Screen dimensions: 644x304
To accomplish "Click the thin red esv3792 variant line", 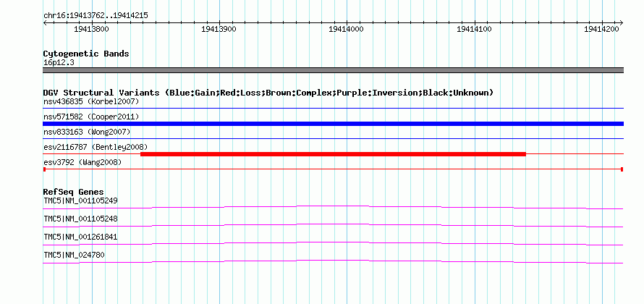I will [334, 169].
